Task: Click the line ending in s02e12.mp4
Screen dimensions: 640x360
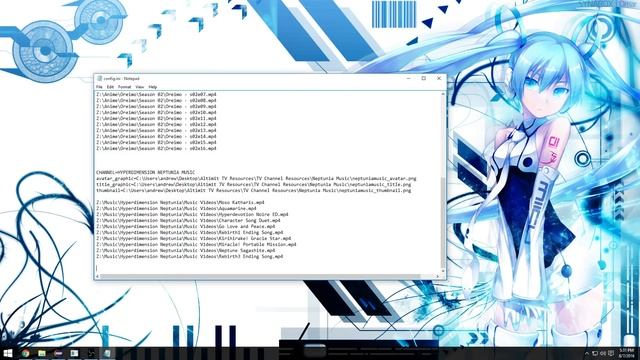Action: tap(156, 124)
